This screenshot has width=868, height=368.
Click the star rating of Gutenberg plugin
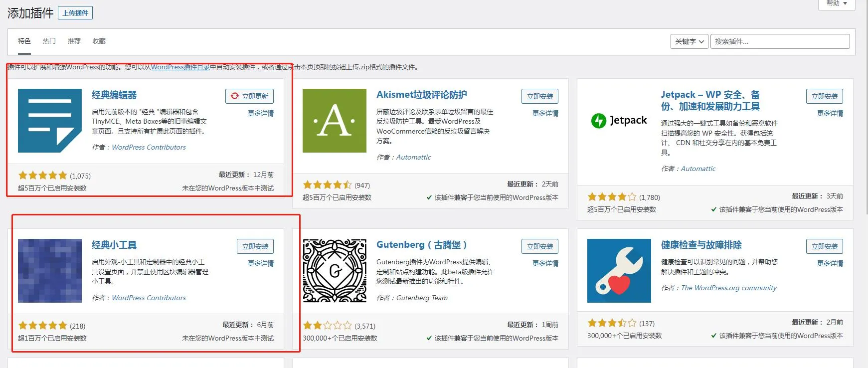[x=328, y=326]
